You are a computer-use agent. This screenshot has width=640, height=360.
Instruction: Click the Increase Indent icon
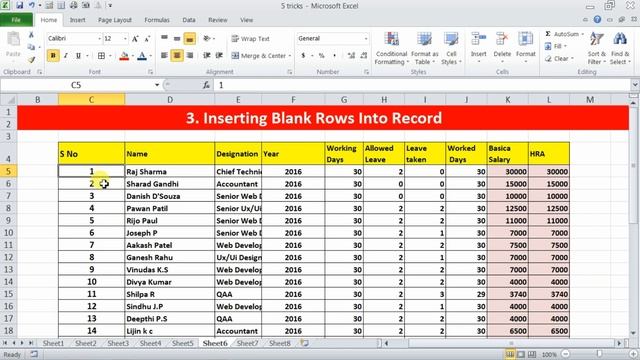click(219, 55)
